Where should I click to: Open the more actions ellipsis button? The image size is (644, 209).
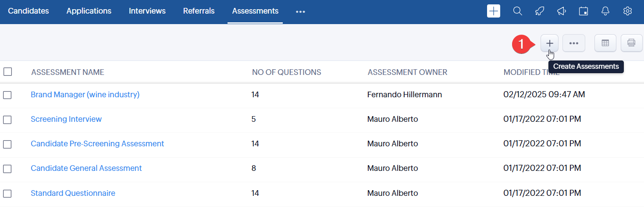574,43
